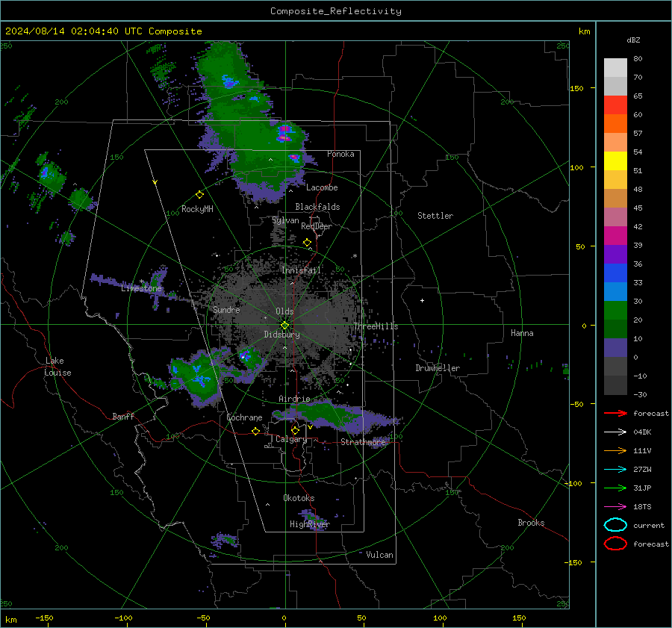Click the Stettler town label

point(435,216)
